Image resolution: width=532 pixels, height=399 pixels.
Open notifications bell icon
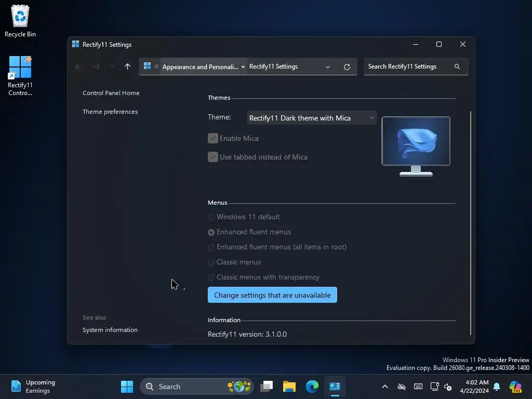coord(497,387)
